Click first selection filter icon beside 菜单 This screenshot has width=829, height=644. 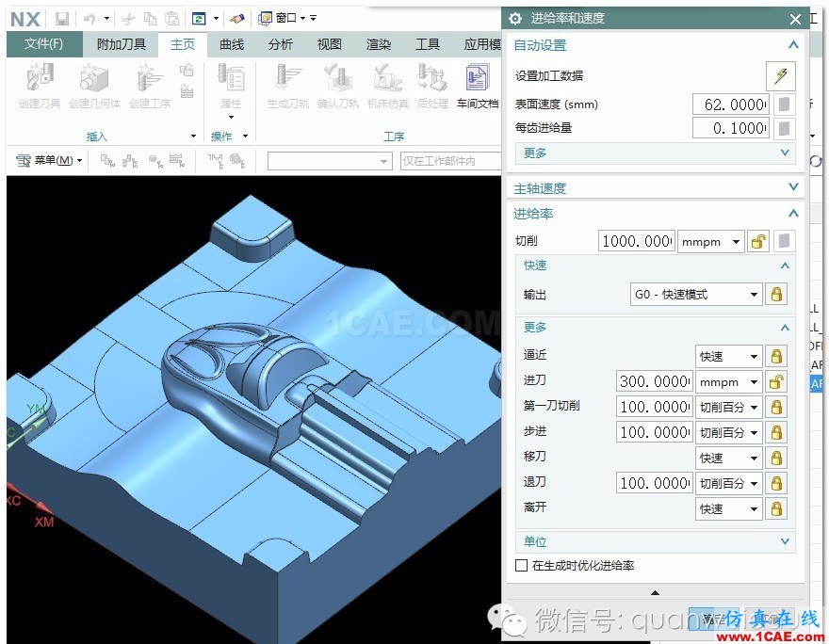coord(107,161)
